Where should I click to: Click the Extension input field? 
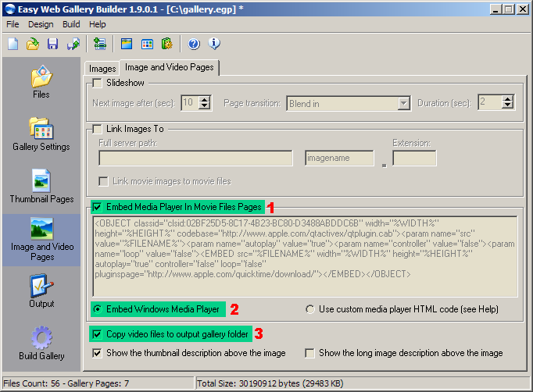(414, 159)
